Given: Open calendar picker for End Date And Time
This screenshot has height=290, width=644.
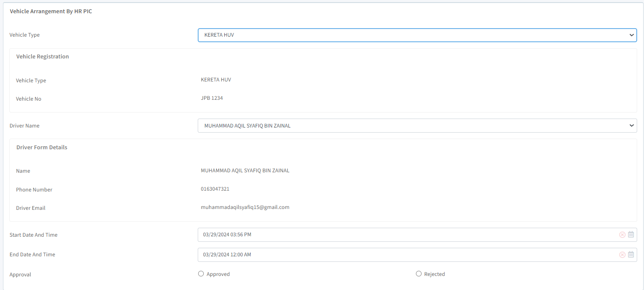Looking at the screenshot, I should pos(631,255).
